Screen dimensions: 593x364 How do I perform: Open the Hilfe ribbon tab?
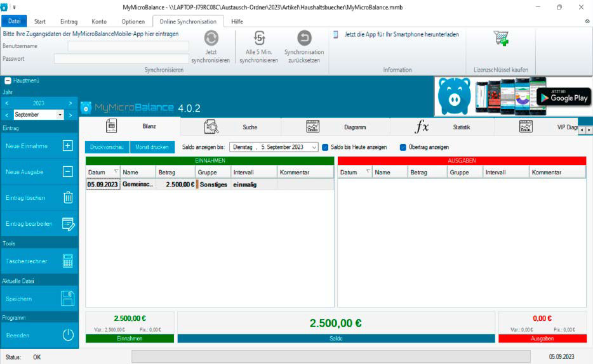[x=237, y=22]
